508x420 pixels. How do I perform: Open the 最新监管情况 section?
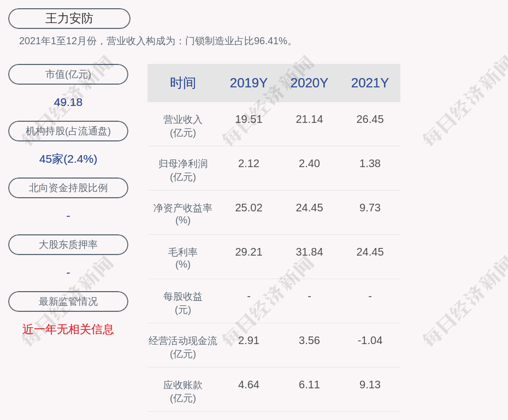point(68,301)
